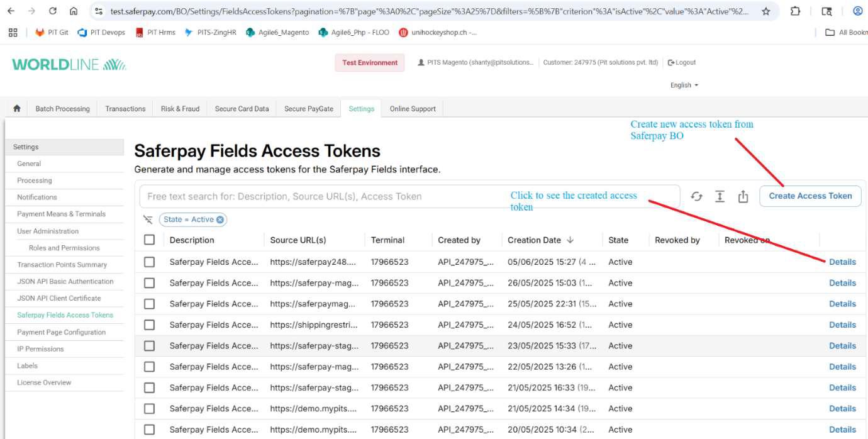Select the token row dated 25/05/2025 22:31
The width and height of the screenshot is (868, 439).
tap(149, 304)
